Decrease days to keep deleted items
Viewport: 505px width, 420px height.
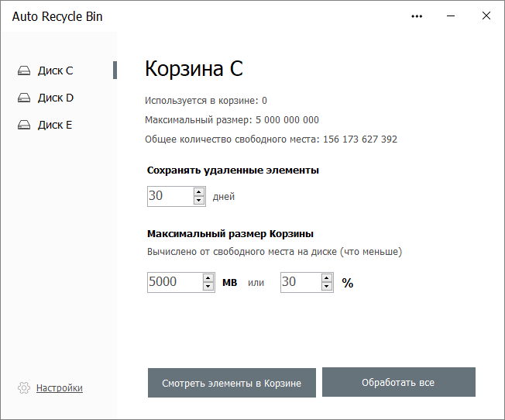pyautogui.click(x=199, y=201)
